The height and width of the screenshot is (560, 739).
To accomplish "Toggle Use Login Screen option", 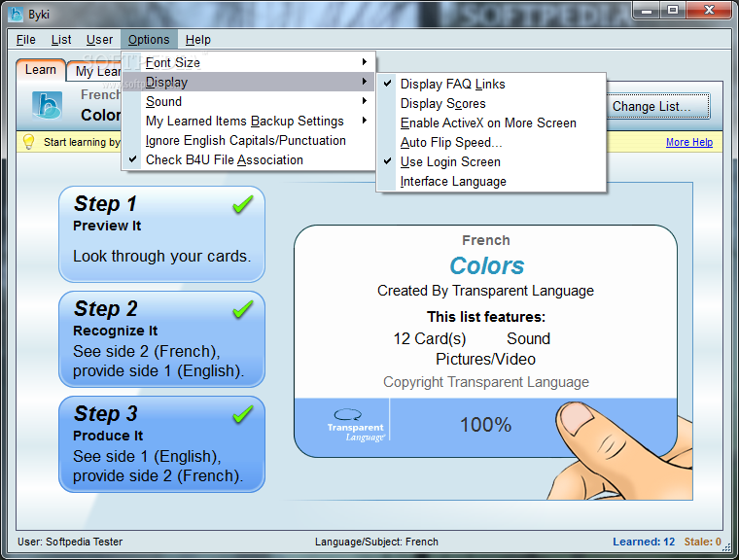I will coord(491,161).
